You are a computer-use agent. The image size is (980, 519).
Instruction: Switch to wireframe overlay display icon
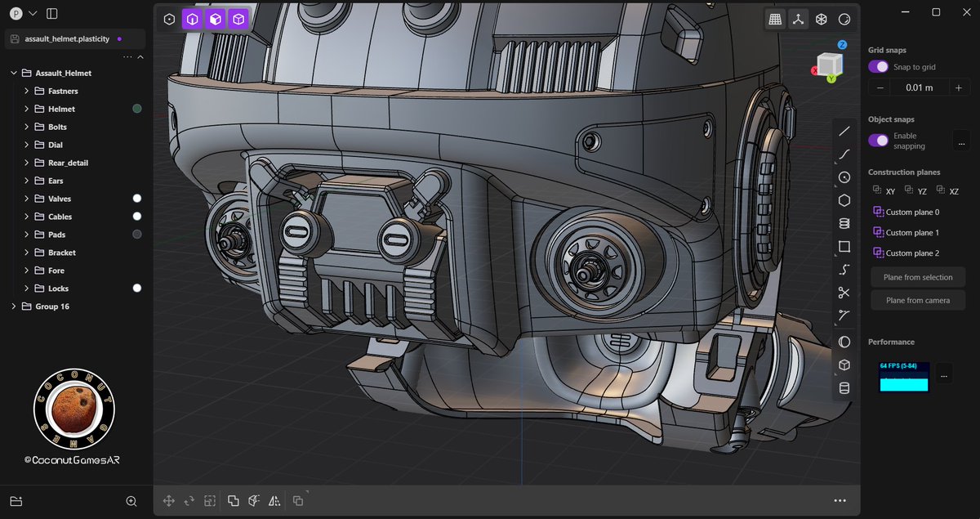[x=822, y=18]
